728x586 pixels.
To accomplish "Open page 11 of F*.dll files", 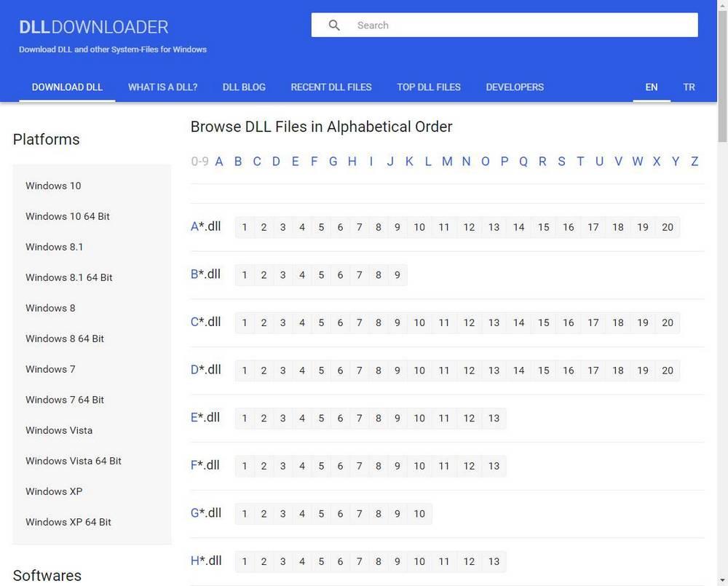I will pyautogui.click(x=444, y=466).
